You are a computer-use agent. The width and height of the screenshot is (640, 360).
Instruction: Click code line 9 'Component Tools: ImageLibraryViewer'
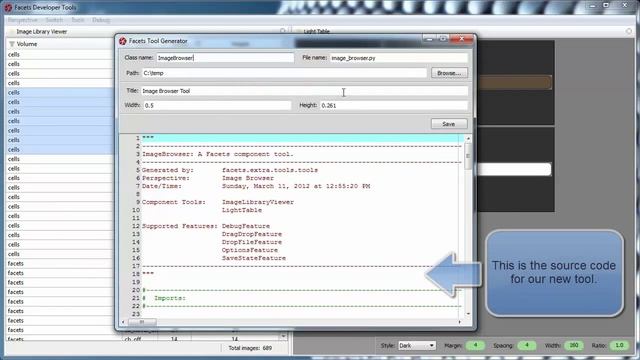pos(218,202)
